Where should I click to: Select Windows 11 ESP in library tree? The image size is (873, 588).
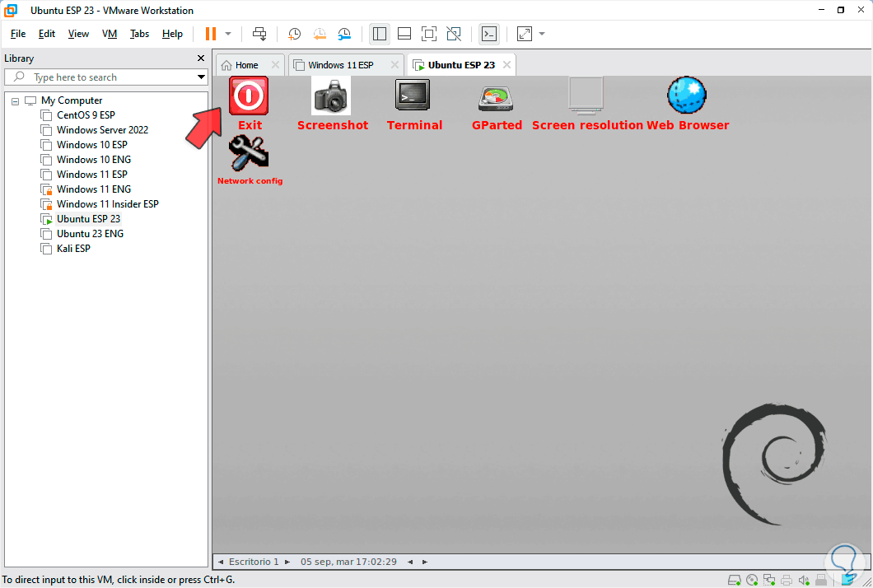[x=92, y=175]
